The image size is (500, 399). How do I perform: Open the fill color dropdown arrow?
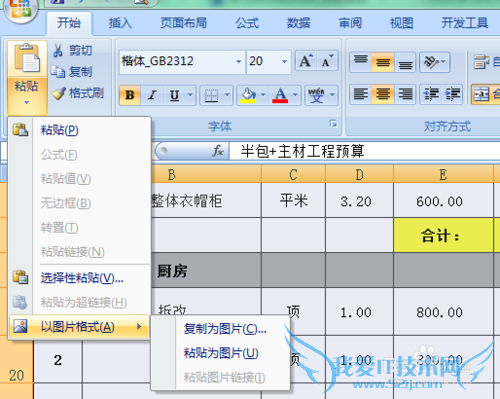(263, 95)
